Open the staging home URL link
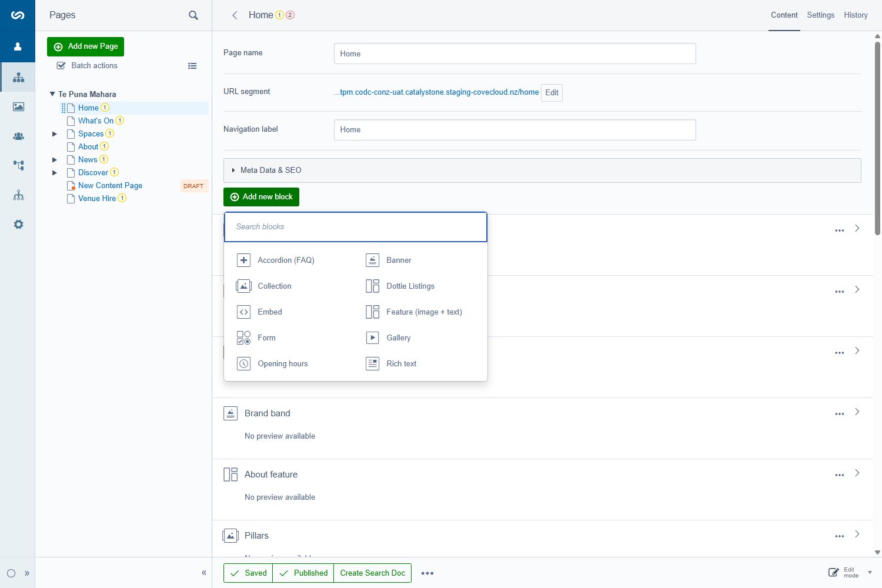Screen dimensions: 882x588 click(436, 92)
